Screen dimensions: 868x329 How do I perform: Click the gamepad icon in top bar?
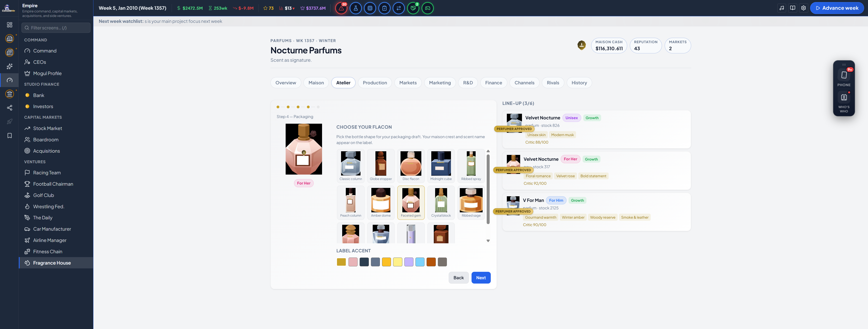tap(428, 8)
